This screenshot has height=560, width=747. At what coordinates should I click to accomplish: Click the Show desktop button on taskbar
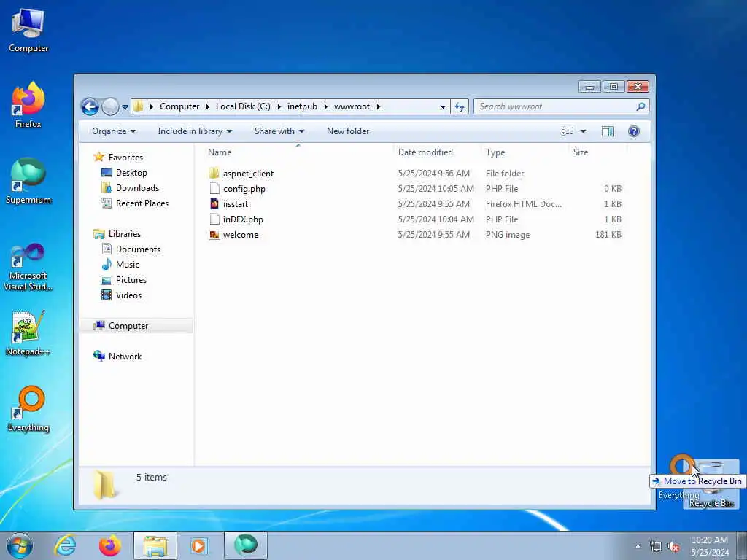tap(742, 546)
